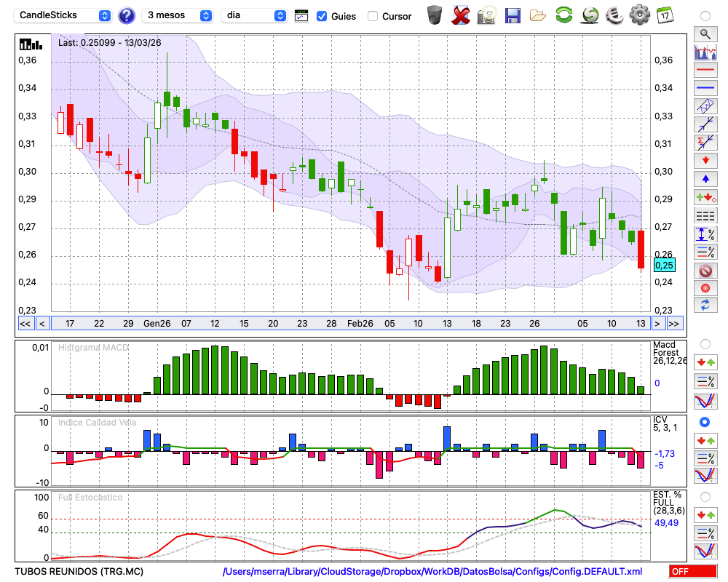This screenshot has height=582, width=728.
Task: Open the gear settings icon
Action: coord(640,15)
